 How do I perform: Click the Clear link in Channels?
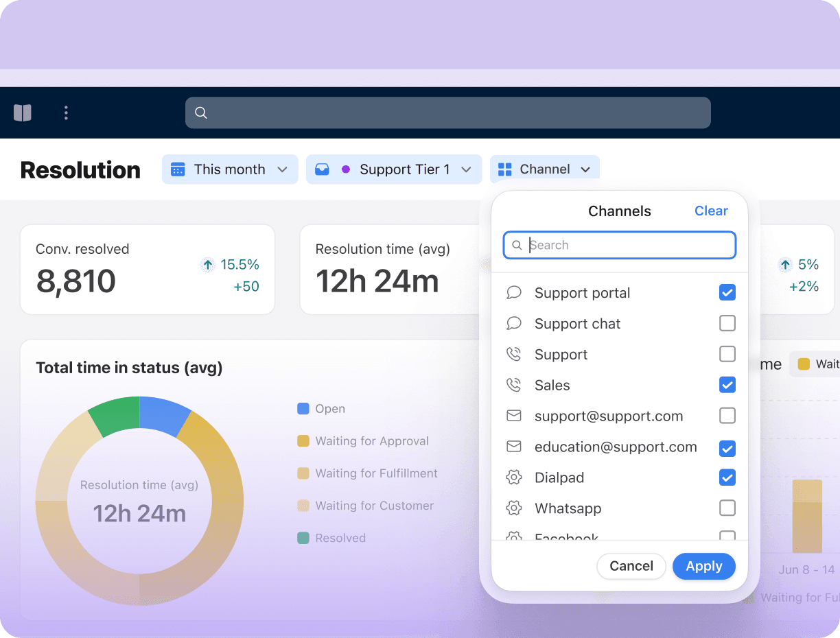point(711,211)
